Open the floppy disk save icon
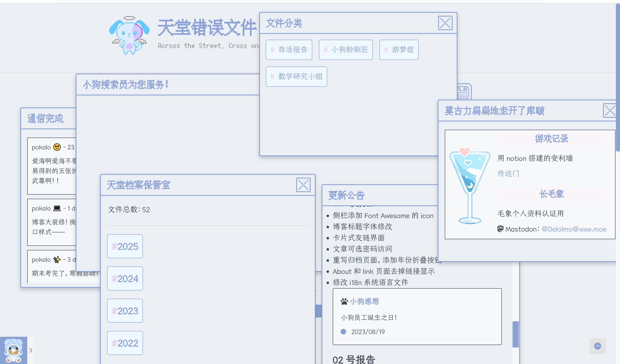This screenshot has height=364, width=620. [x=464, y=92]
